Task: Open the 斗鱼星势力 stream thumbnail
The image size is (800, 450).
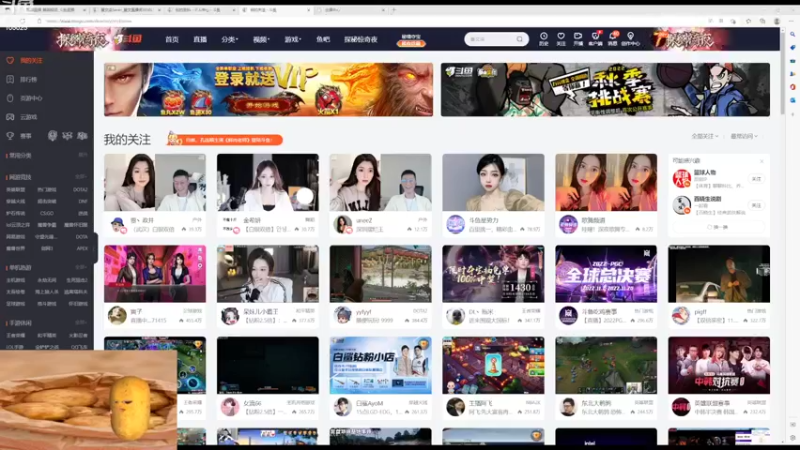Action: (x=493, y=182)
